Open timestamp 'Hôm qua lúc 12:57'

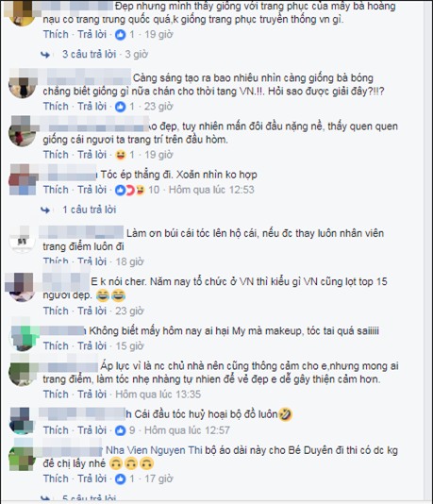tap(187, 430)
